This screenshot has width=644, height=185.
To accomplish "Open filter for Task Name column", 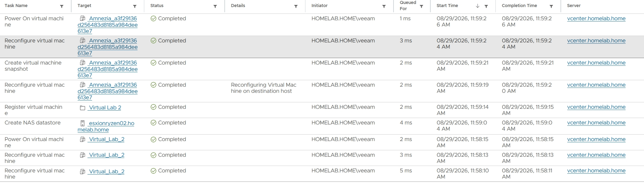I will [x=62, y=6].
